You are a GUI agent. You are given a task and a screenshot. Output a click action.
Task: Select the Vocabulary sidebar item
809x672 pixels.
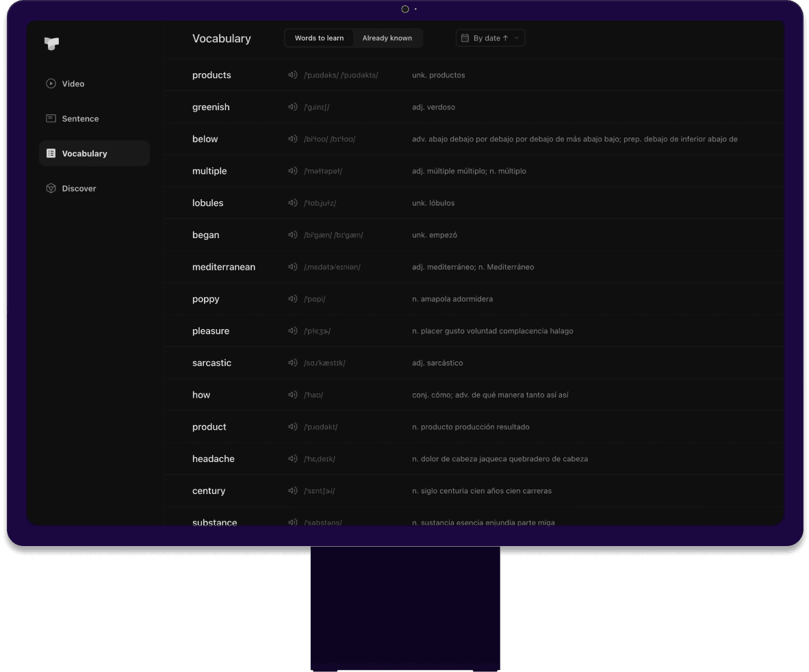[x=84, y=153]
